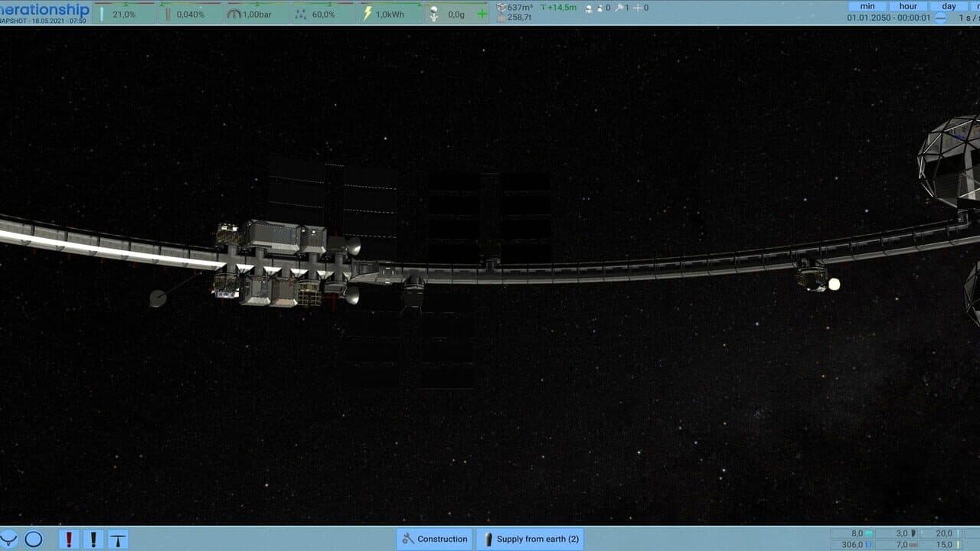Set time step to day

pyautogui.click(x=949, y=6)
